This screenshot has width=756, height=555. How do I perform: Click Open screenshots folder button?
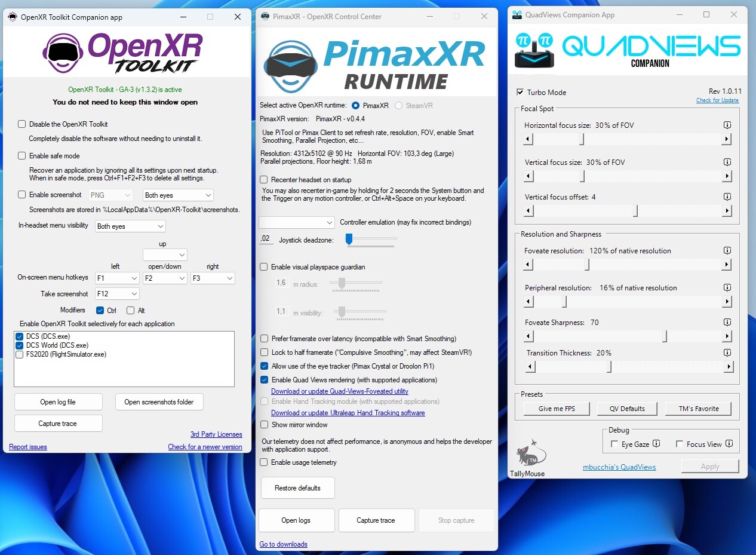(x=159, y=402)
